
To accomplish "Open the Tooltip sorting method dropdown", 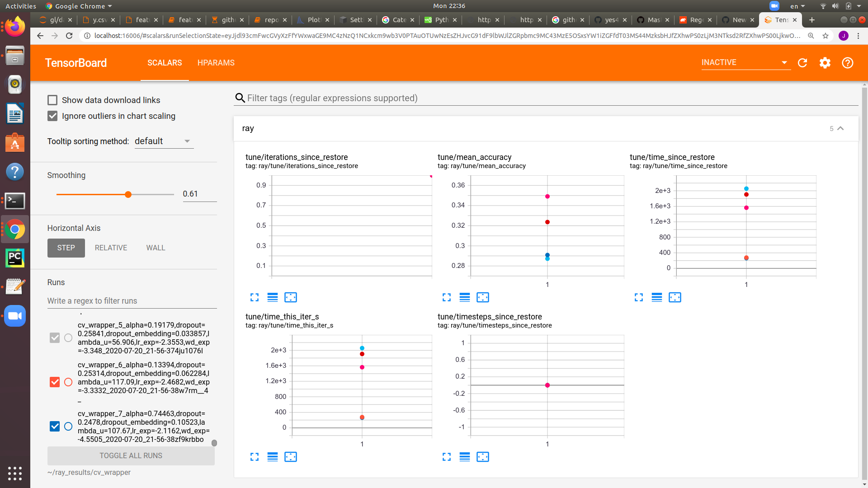I will coord(164,141).
